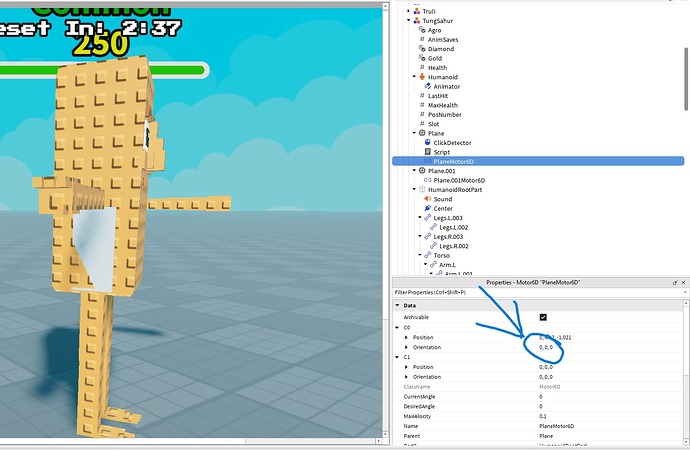The width and height of the screenshot is (690, 450).
Task: Click the Gold value icon
Action: coord(422,58)
